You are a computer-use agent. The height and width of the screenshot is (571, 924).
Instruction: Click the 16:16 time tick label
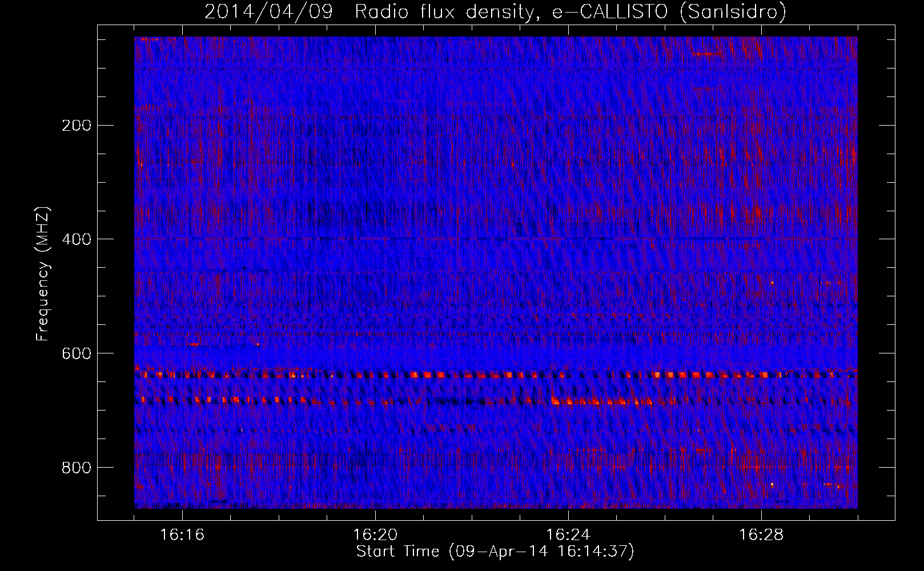tap(182, 535)
